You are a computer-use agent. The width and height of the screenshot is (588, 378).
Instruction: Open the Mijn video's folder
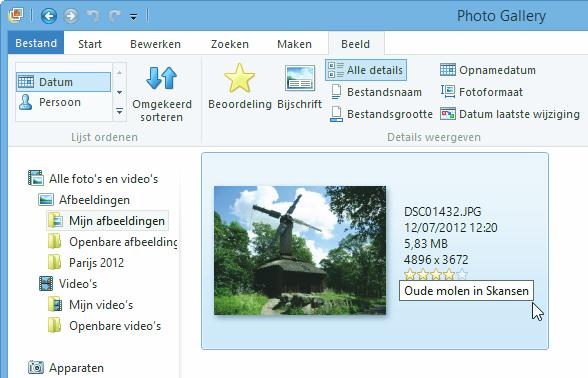pyautogui.click(x=90, y=304)
